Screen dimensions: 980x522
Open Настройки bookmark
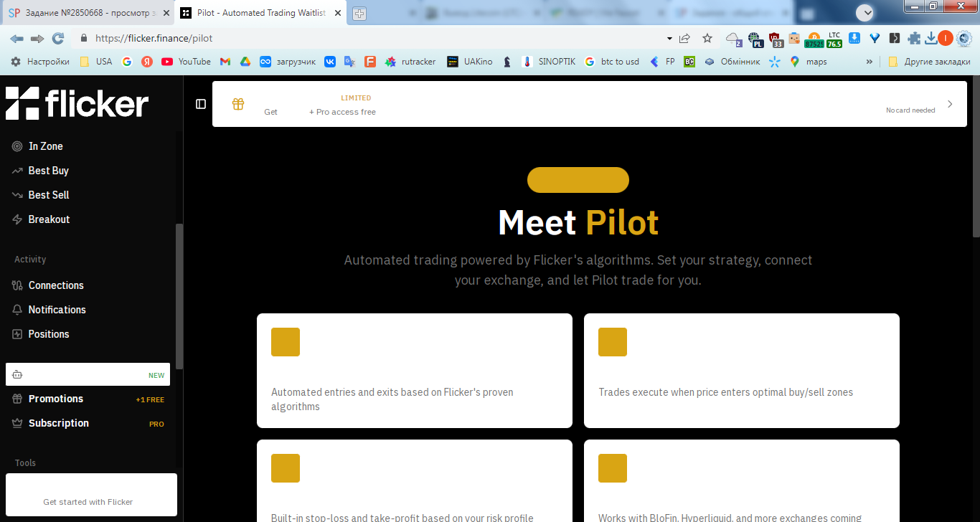(40, 62)
